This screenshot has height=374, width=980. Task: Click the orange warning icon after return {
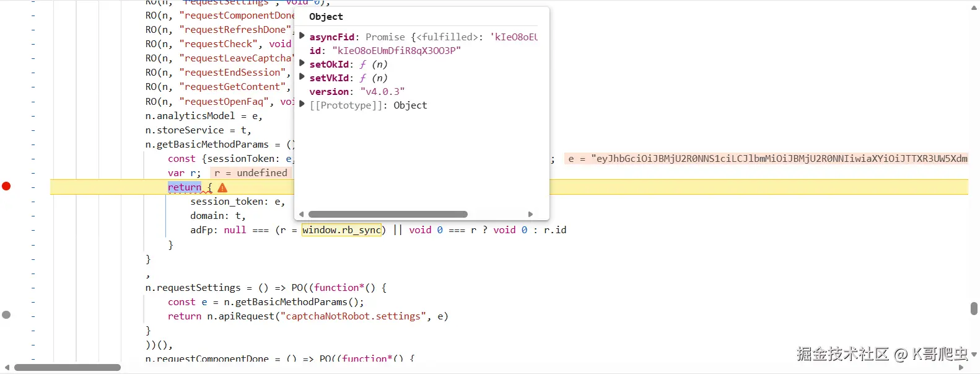point(222,187)
